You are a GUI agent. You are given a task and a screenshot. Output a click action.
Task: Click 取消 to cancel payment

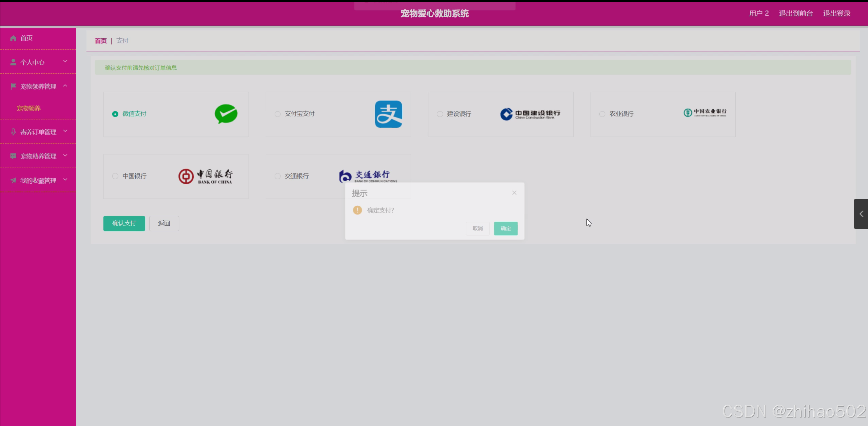[477, 228]
